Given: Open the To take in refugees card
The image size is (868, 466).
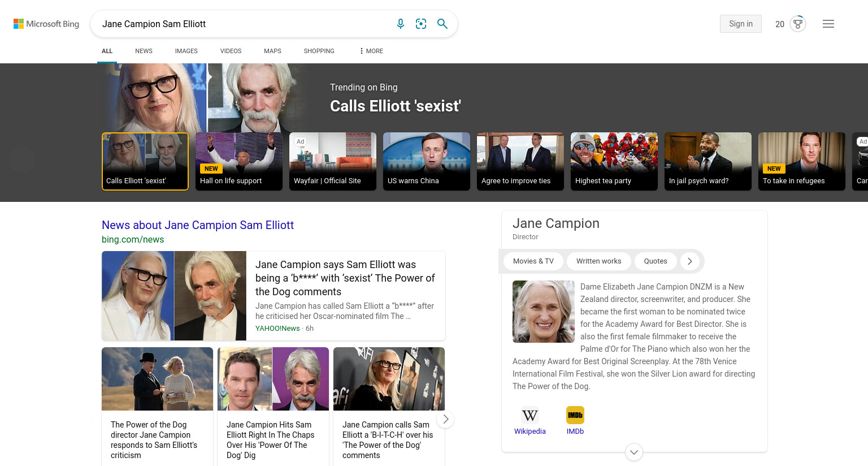Looking at the screenshot, I should [x=802, y=161].
